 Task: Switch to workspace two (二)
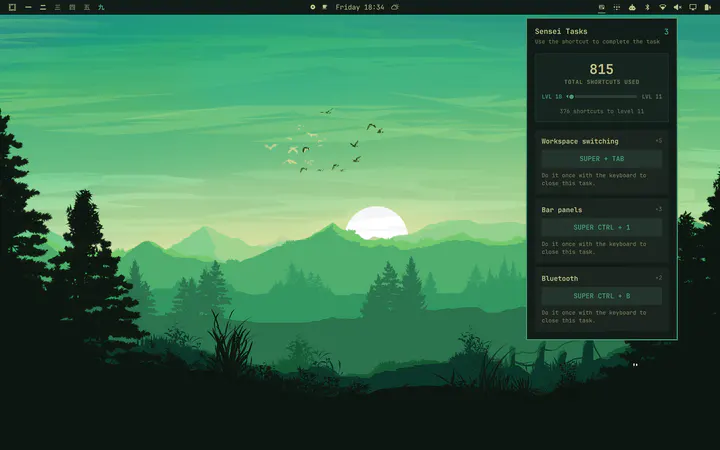pyautogui.click(x=43, y=7)
